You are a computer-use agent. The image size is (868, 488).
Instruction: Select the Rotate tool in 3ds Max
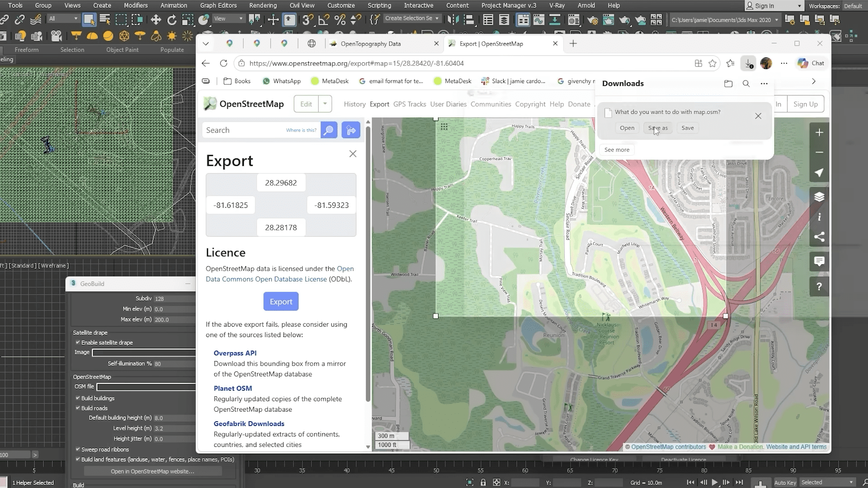click(x=172, y=19)
